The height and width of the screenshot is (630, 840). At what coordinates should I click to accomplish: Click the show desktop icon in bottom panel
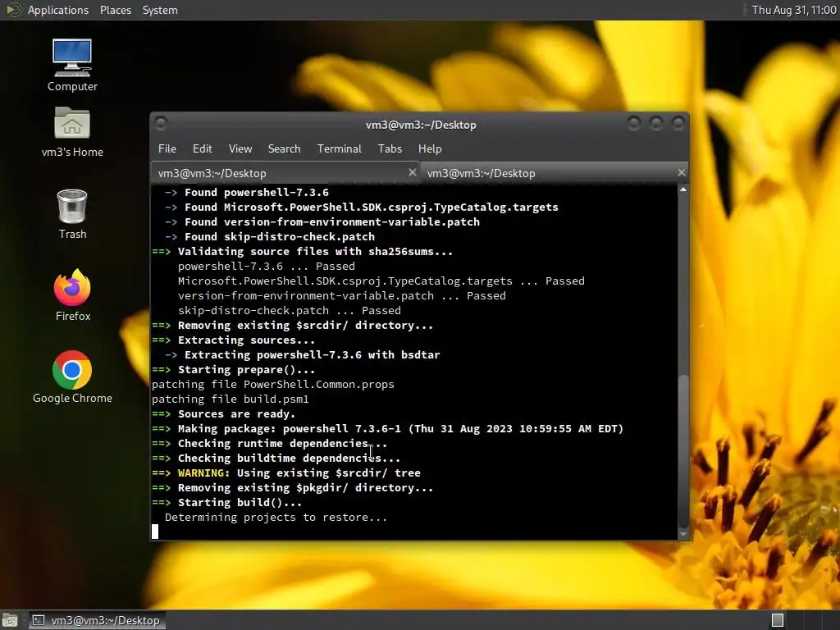click(x=10, y=620)
